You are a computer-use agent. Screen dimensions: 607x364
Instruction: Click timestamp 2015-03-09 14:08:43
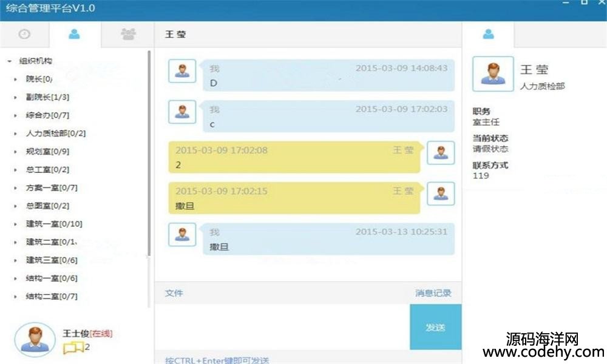click(x=401, y=69)
